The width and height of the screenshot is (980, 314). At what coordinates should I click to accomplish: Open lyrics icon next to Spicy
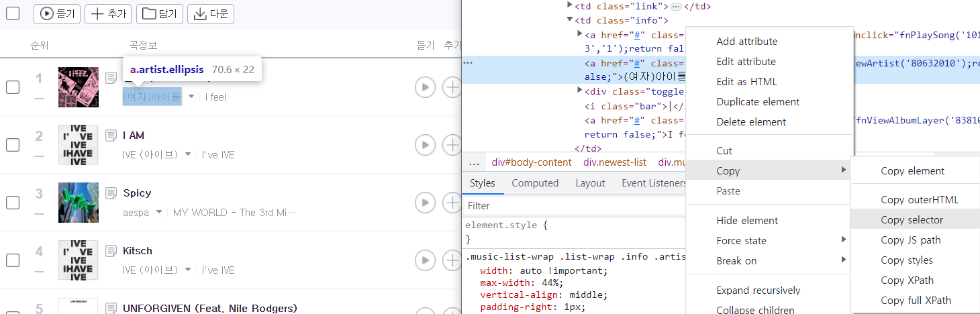111,193
